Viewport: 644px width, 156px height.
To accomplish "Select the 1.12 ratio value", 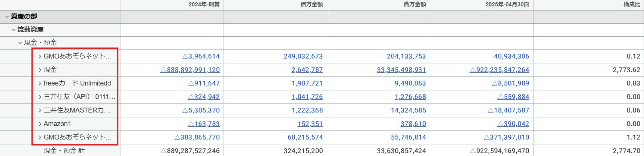I will 634,137.
